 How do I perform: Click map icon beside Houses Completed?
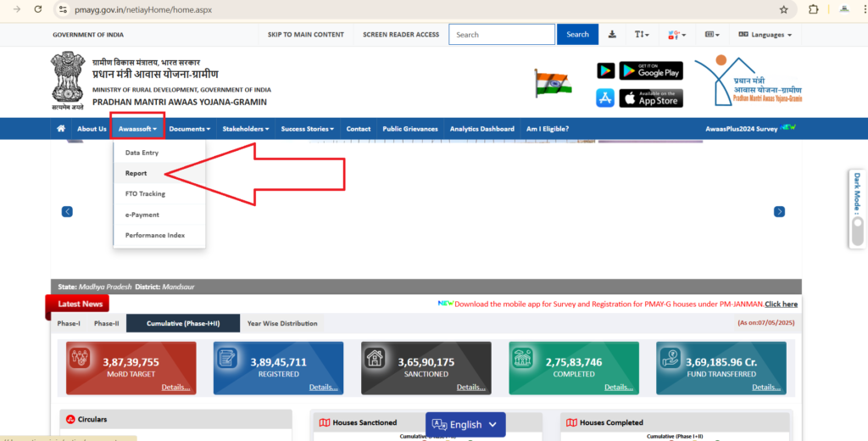(572, 422)
